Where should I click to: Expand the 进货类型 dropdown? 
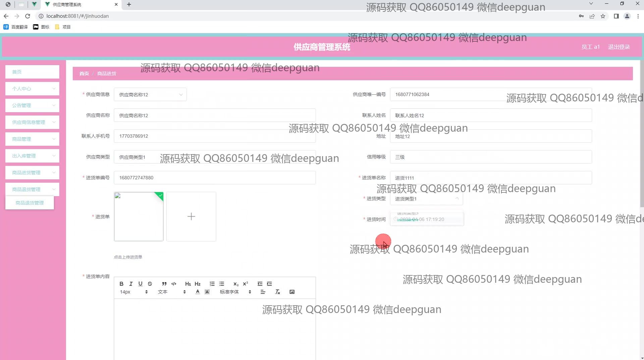point(426,199)
